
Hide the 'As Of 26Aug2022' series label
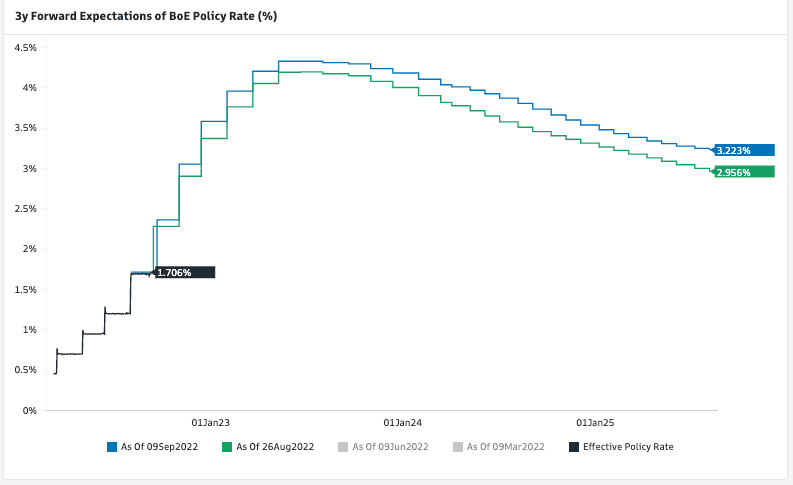click(x=275, y=446)
